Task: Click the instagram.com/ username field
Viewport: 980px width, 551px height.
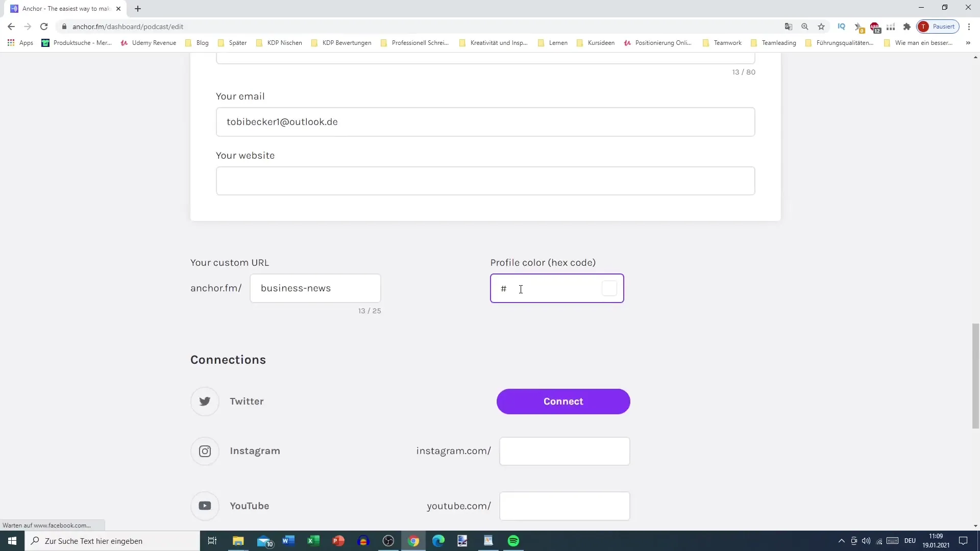Action: click(565, 451)
